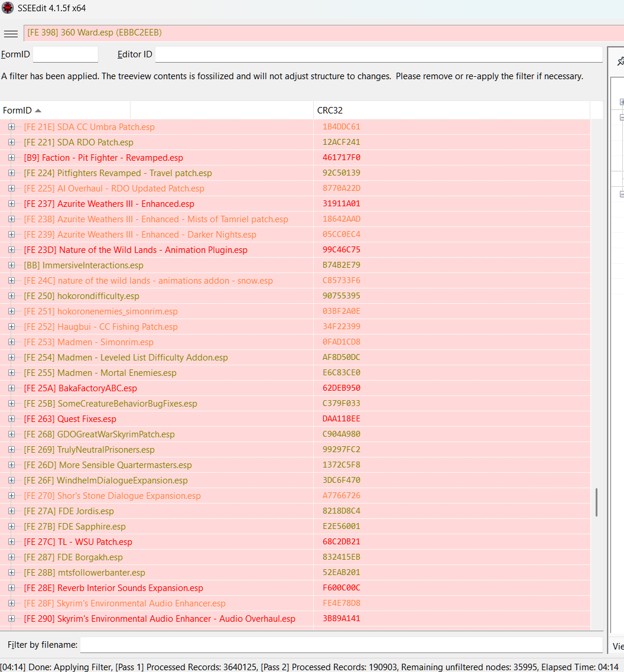
Task: Expand Nature of the Wild Lands Animation Plugin
Action: click(12, 250)
